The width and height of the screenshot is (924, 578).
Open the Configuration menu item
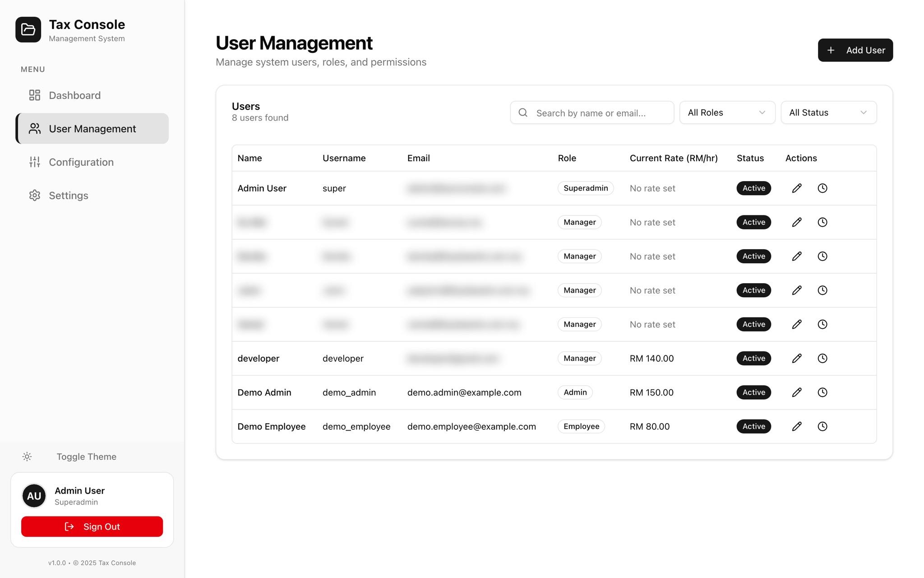(x=92, y=162)
